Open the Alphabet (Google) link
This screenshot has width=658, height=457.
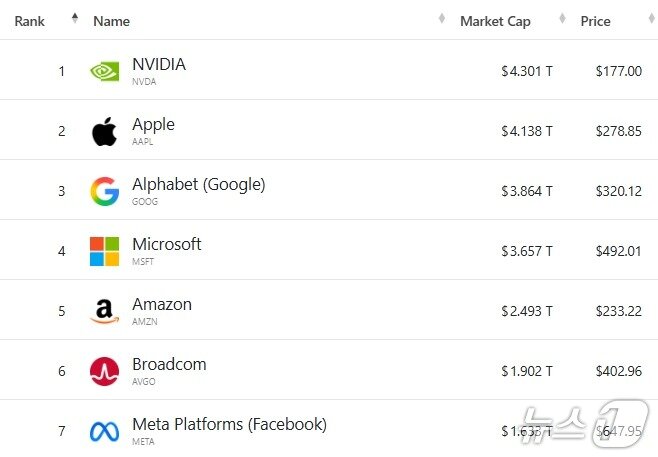(x=198, y=184)
